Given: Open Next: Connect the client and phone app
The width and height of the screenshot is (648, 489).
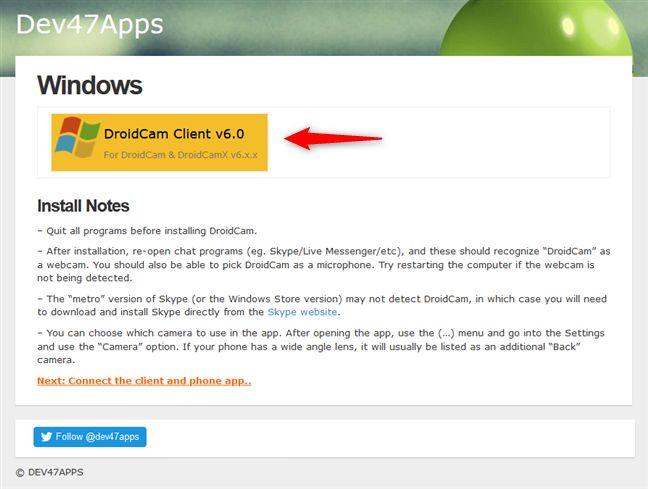Looking at the screenshot, I should 144,381.
